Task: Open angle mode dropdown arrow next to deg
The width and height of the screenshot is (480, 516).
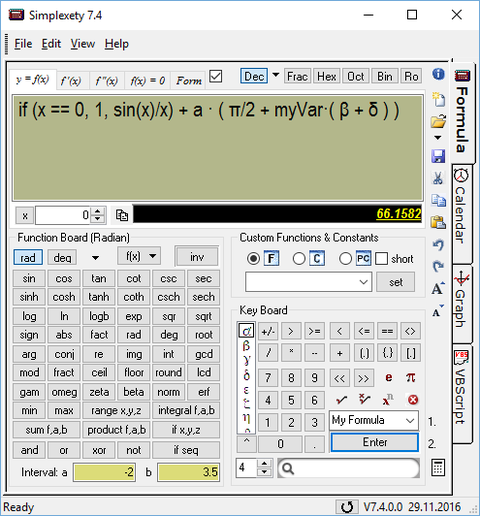Action: point(95,258)
